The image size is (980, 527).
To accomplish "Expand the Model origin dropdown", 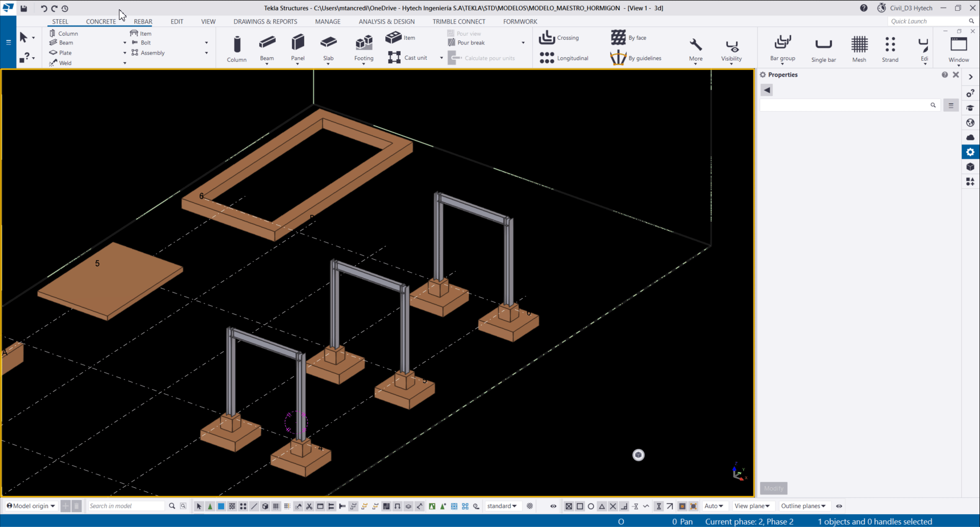I will coord(31,506).
